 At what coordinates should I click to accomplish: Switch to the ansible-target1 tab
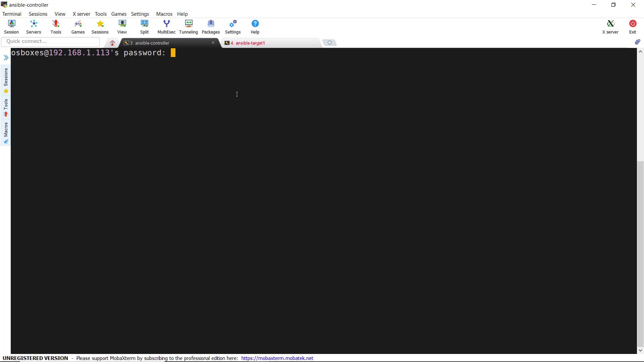[248, 43]
